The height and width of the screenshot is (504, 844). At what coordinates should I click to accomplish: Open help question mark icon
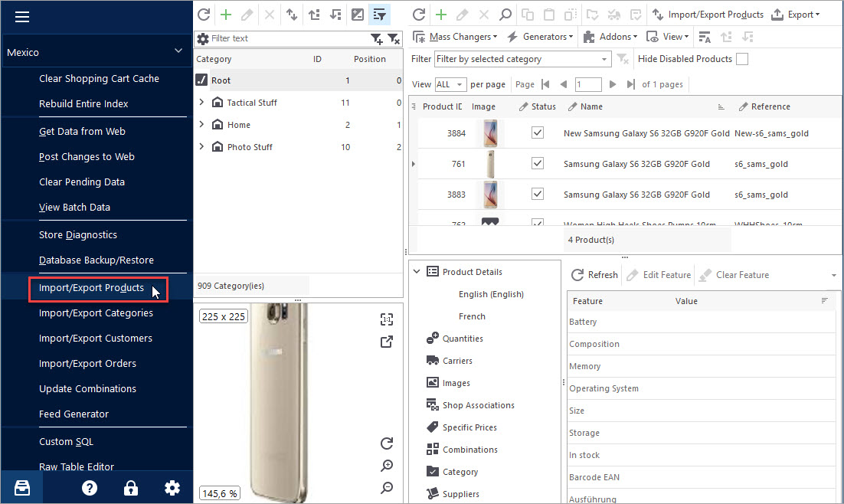tap(90, 488)
